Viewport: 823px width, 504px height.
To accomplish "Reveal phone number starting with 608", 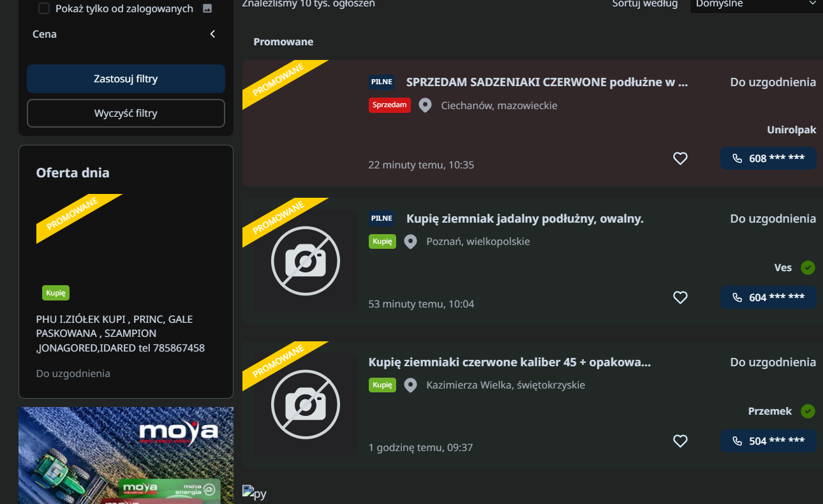I will 768,158.
